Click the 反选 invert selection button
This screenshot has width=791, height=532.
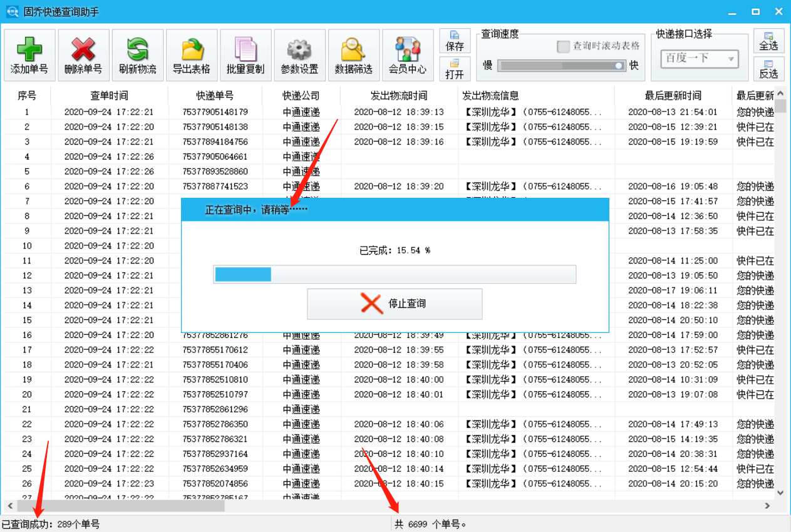point(768,69)
